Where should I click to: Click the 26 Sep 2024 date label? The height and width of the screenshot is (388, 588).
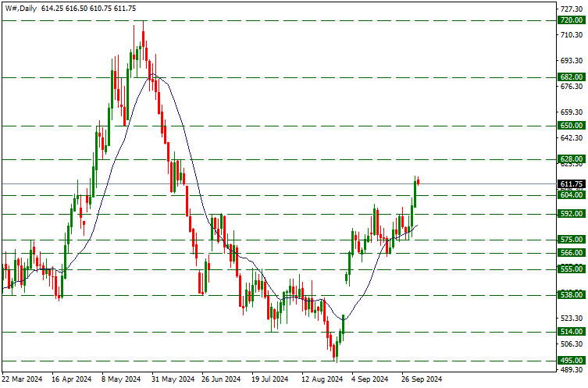(420, 379)
